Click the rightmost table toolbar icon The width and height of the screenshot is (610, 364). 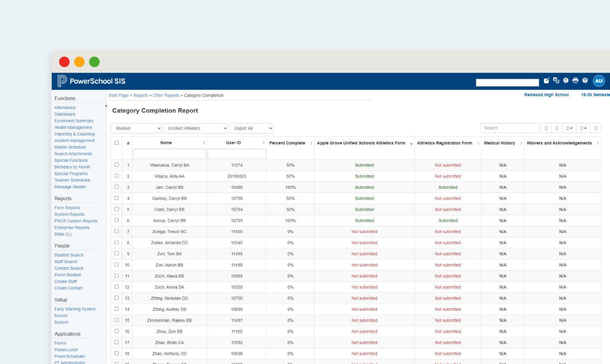596,127
